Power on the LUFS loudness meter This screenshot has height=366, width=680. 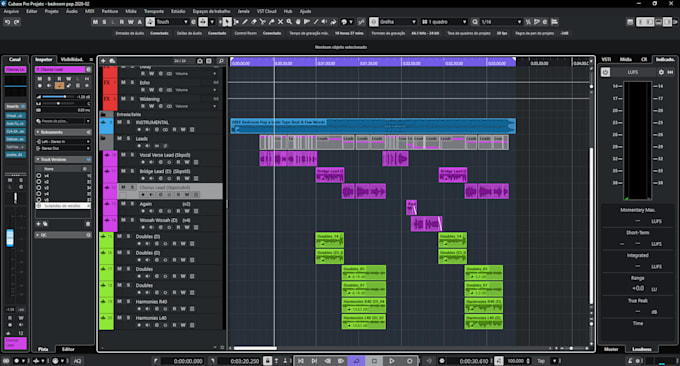click(606, 72)
